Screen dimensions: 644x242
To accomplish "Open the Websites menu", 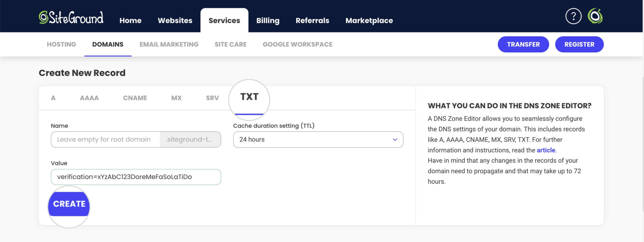I will pos(175,20).
